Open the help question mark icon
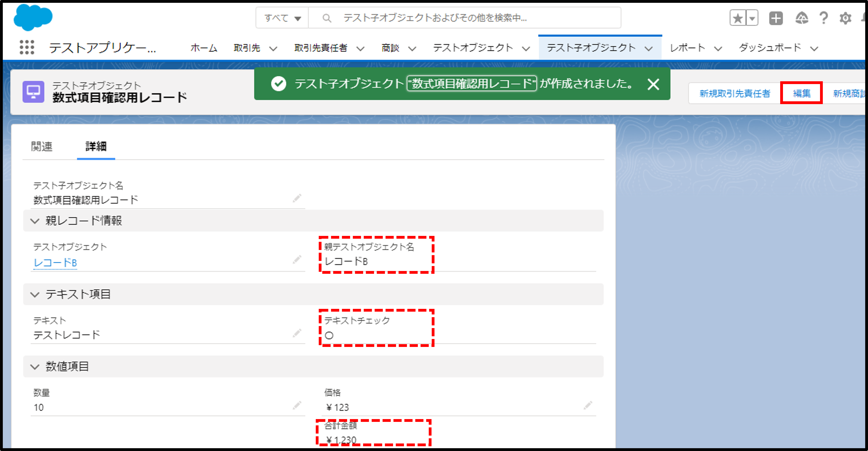The width and height of the screenshot is (868, 451). [824, 18]
